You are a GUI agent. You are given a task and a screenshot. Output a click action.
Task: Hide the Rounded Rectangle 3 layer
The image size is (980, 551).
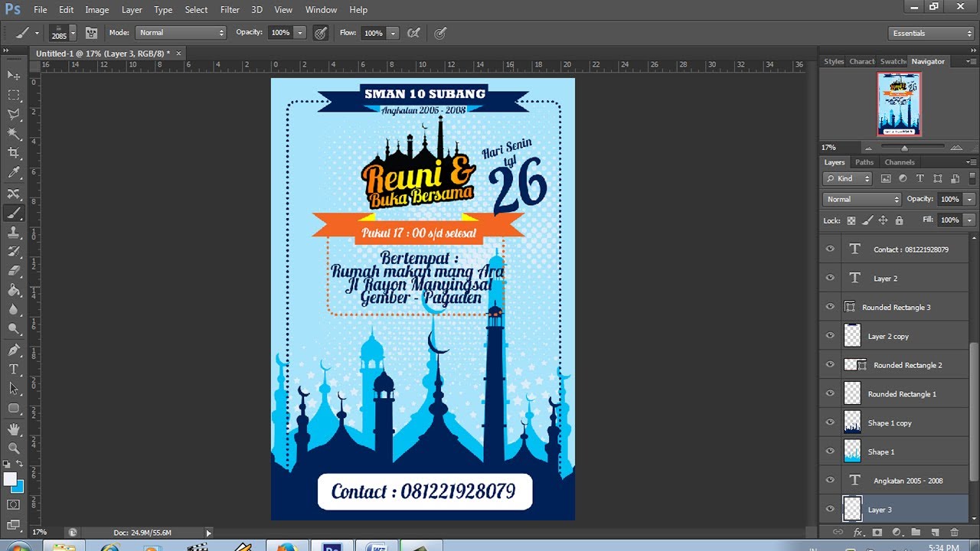[x=830, y=307]
